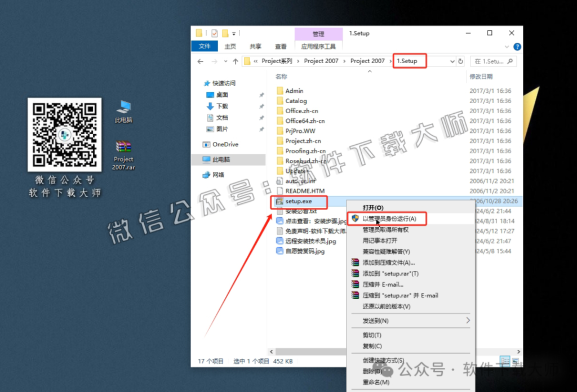Viewport: 577px width, 392px height.
Task: Click the Back navigation arrow
Action: point(201,61)
